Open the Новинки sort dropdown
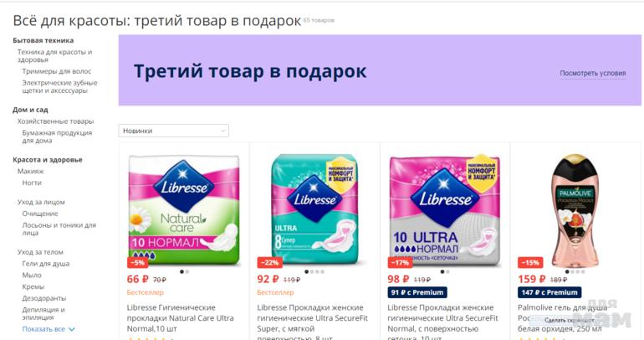644x340 pixels. click(x=173, y=131)
